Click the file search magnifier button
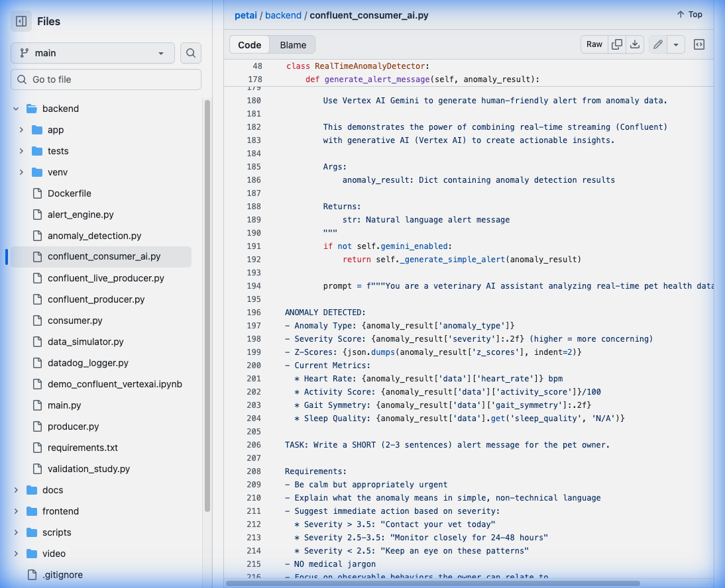The image size is (725, 588). [190, 53]
